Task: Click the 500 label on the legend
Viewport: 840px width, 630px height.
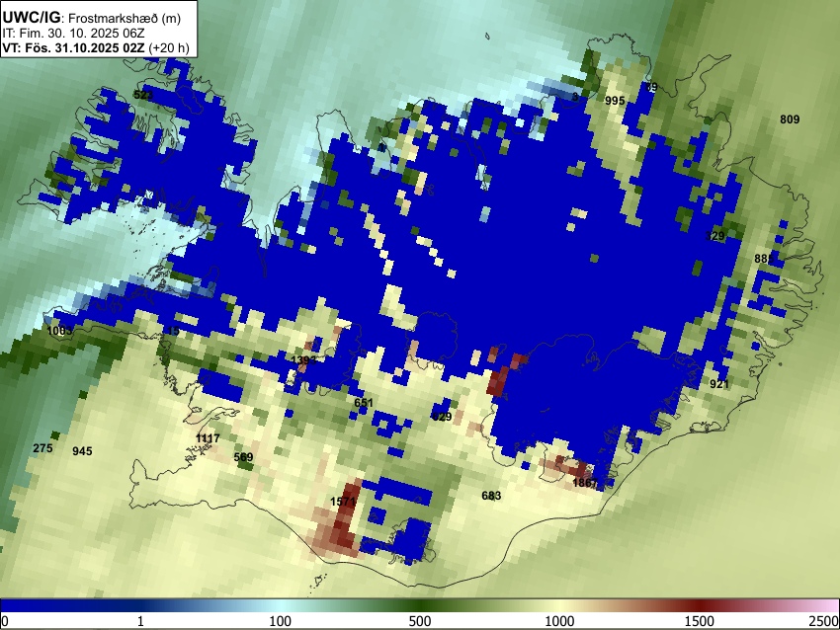Action: pos(419,621)
